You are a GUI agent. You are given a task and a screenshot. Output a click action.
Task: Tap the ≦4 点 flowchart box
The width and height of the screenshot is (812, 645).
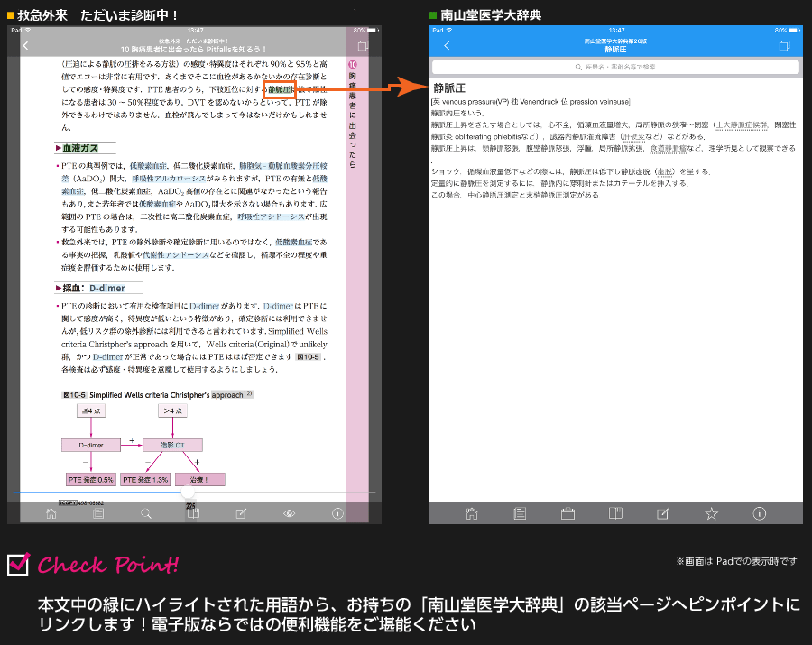(x=91, y=410)
